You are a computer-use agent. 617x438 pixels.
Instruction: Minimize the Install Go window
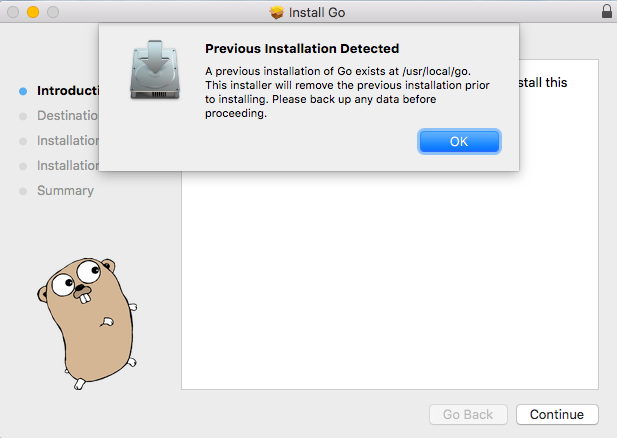pyautogui.click(x=33, y=12)
